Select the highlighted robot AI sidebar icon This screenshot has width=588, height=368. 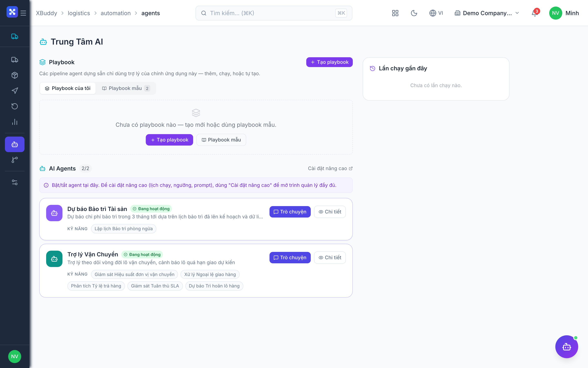14,144
